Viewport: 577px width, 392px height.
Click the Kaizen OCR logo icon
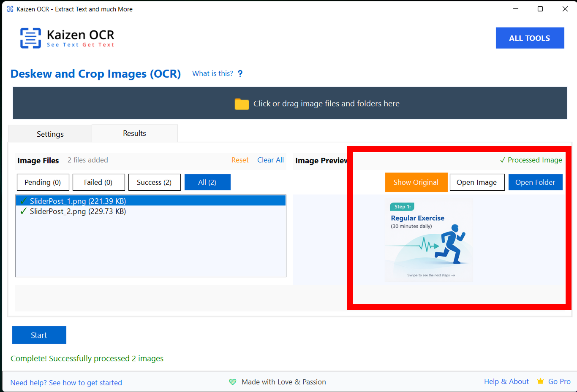pyautogui.click(x=30, y=38)
